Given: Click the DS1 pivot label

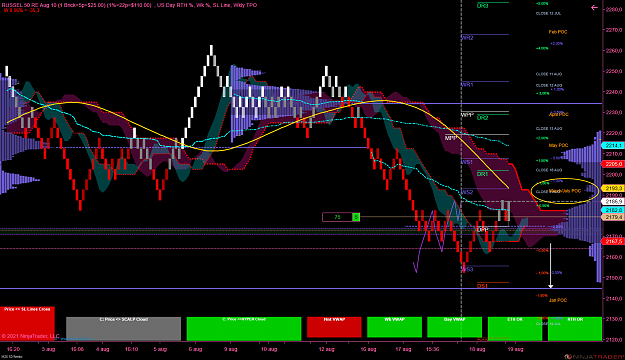Looking at the screenshot, I should (x=482, y=286).
